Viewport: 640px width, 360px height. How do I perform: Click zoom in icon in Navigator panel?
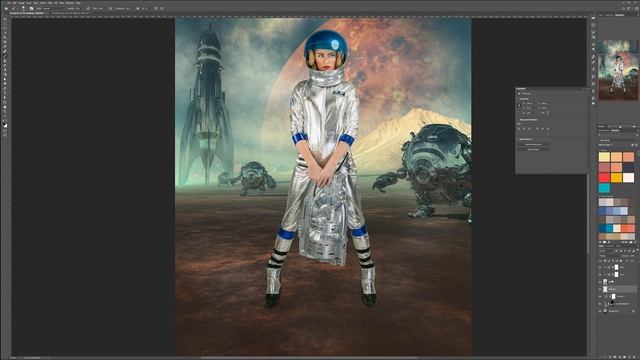click(634, 127)
